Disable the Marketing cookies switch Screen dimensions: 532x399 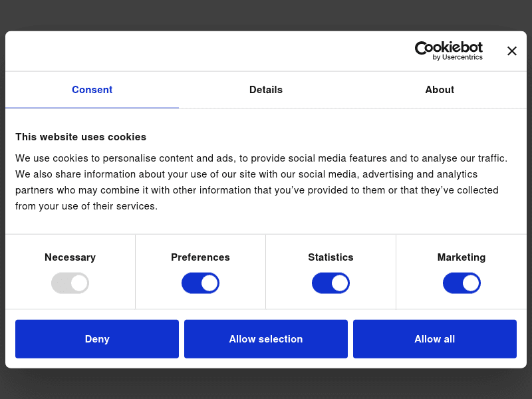462,283
